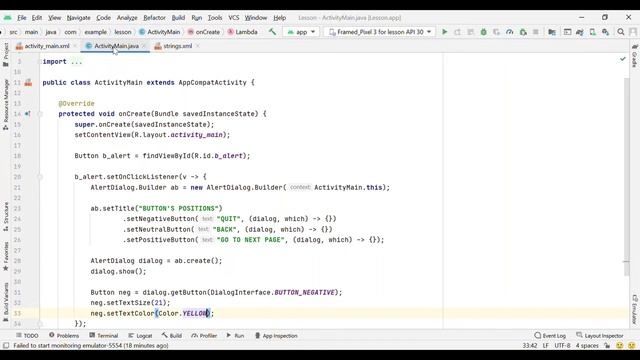Open the Profiler tool window
Viewport: 640px width, 360px height.
(x=204, y=336)
